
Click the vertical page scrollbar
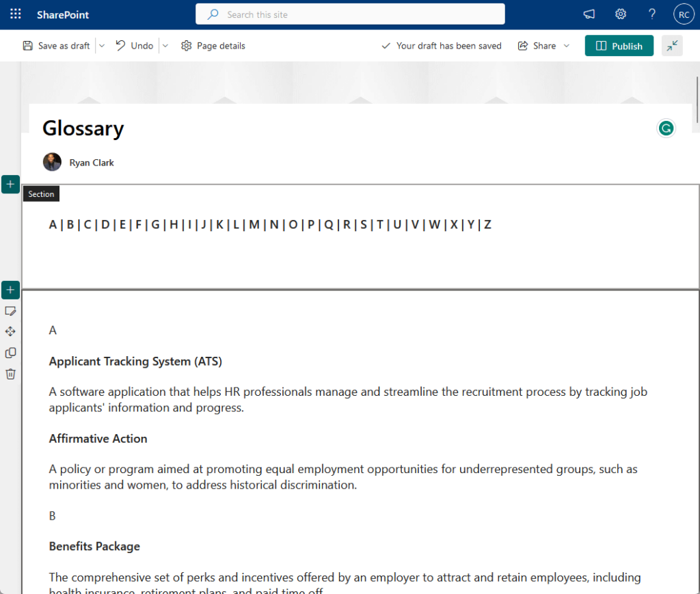point(697,100)
